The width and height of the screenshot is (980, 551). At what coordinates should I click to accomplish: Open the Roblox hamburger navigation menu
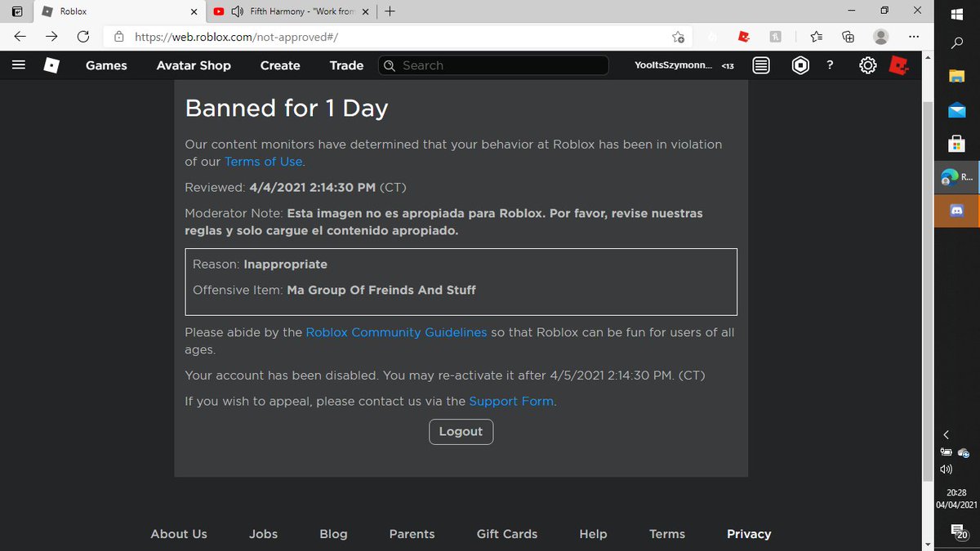click(20, 65)
